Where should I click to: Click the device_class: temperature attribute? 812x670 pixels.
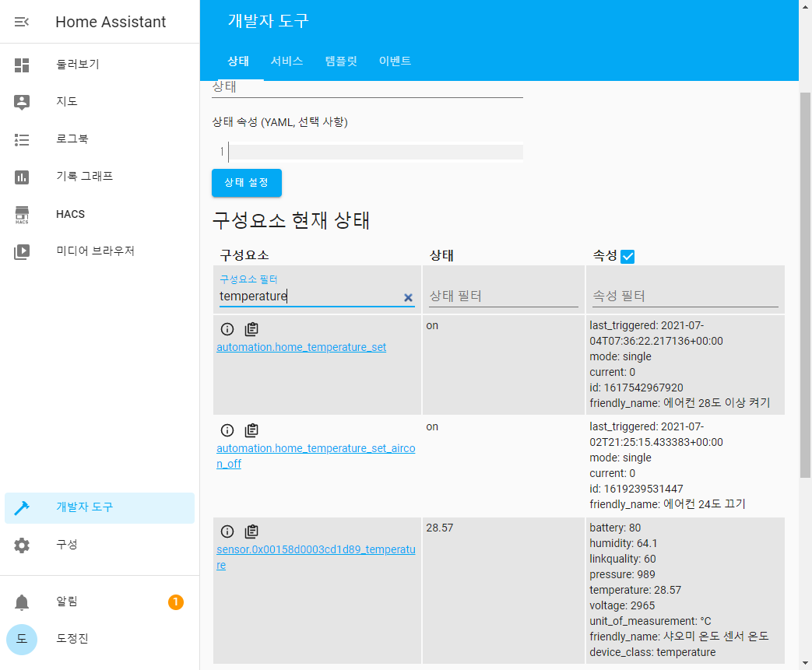tap(652, 652)
